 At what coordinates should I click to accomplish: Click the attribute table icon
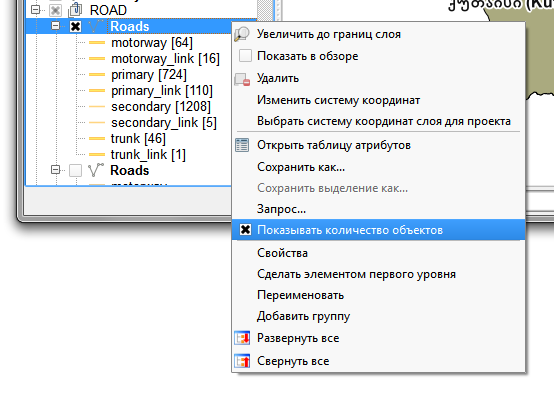242,145
